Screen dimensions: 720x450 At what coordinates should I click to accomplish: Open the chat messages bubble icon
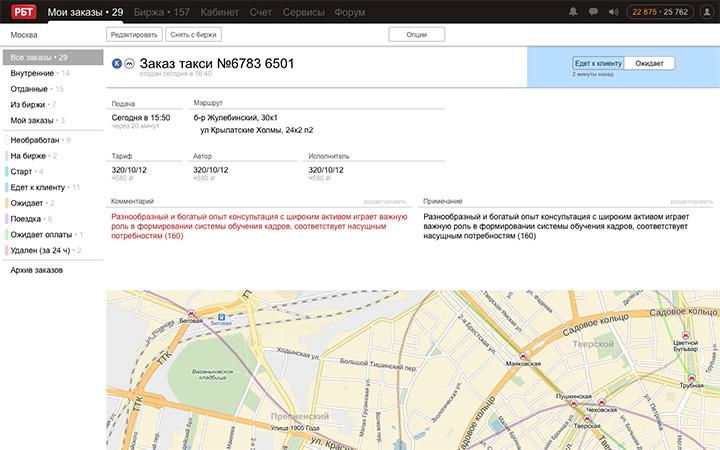point(593,12)
